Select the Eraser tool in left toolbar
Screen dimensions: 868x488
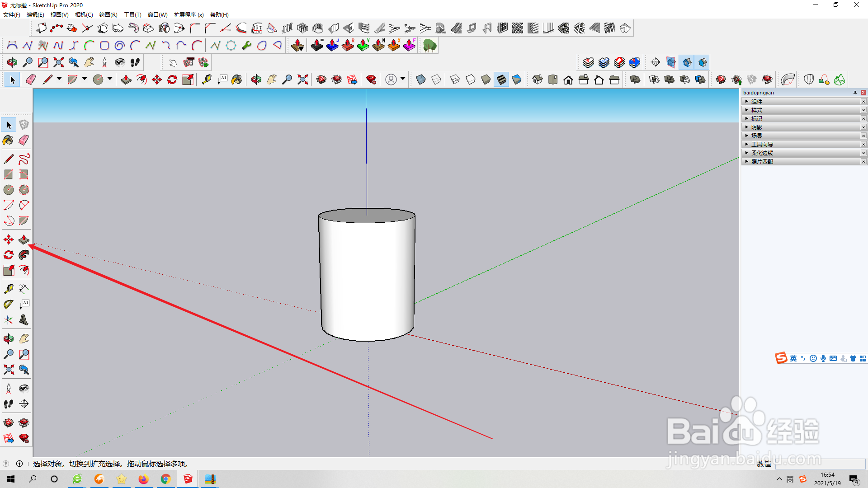[x=24, y=140]
